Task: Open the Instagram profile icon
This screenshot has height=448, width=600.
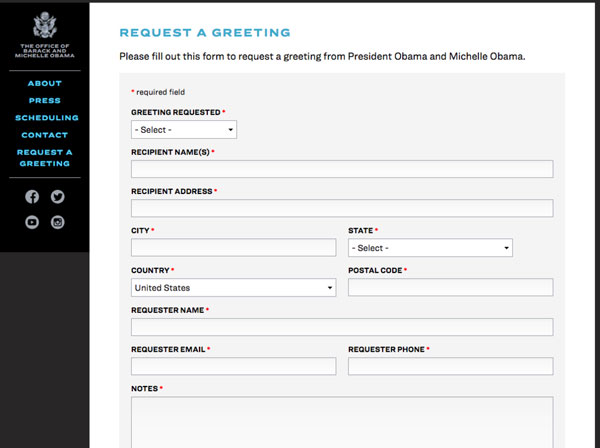Action: tap(57, 222)
